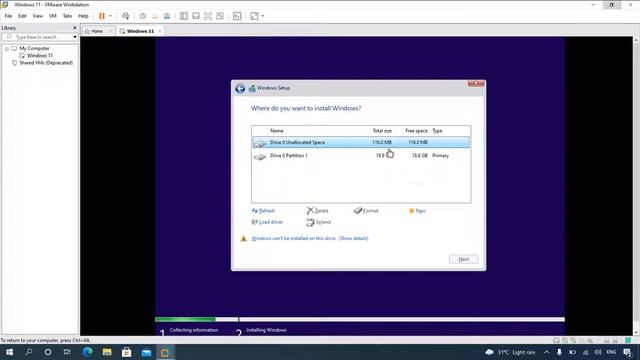The image size is (640, 360).
Task: Close the Windows Setup dialog
Action: click(x=476, y=84)
